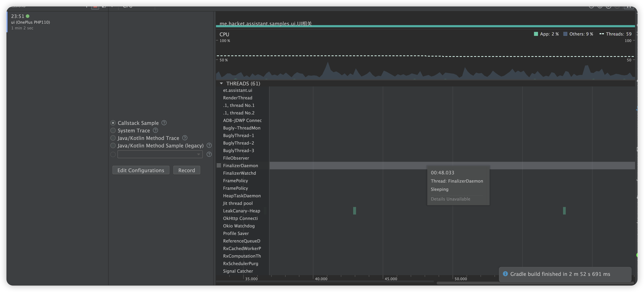
Task: Open help for System Trace
Action: 155,130
